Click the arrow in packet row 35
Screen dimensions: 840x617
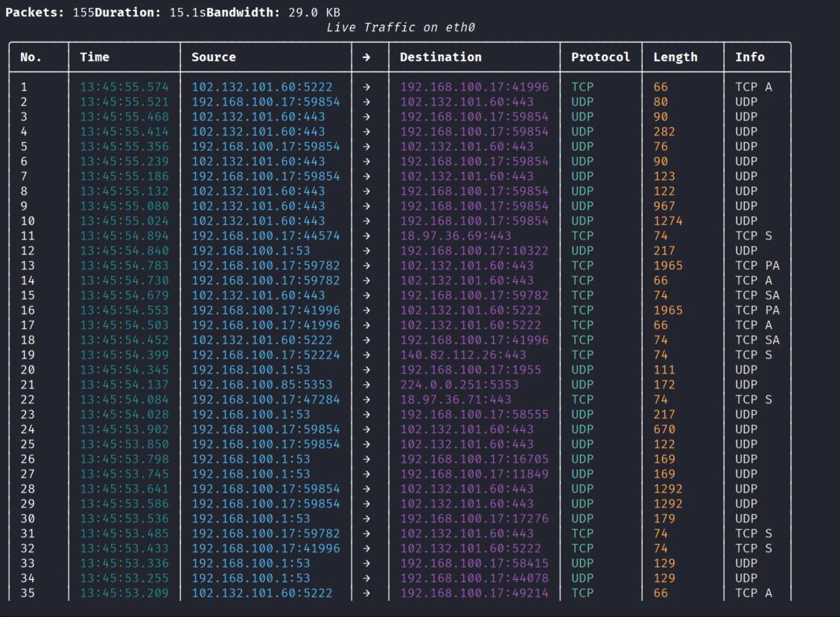(x=366, y=593)
